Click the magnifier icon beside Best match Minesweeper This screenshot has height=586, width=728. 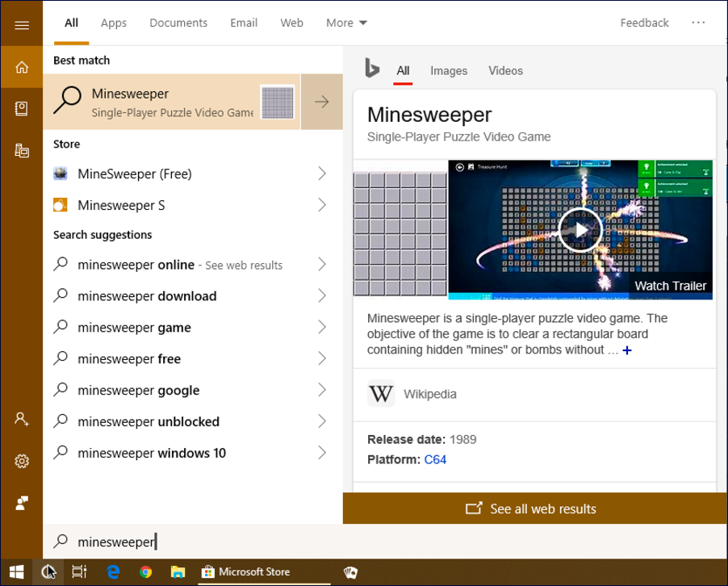coord(68,100)
